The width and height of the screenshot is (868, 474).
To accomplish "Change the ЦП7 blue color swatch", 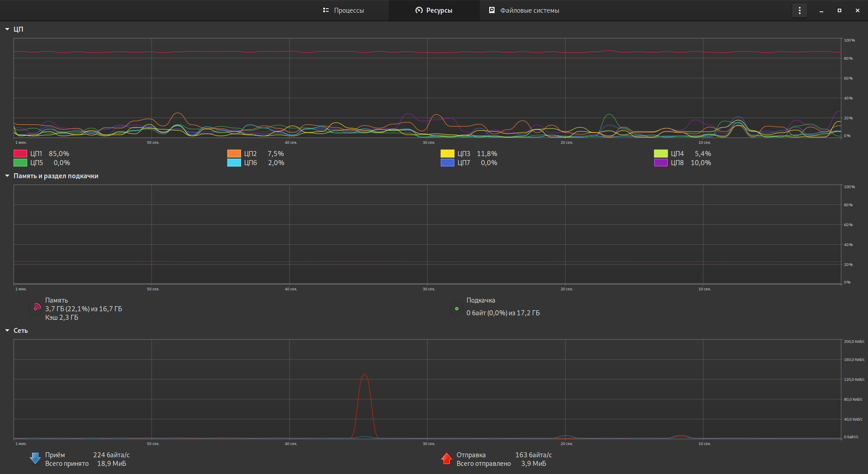I will click(448, 163).
